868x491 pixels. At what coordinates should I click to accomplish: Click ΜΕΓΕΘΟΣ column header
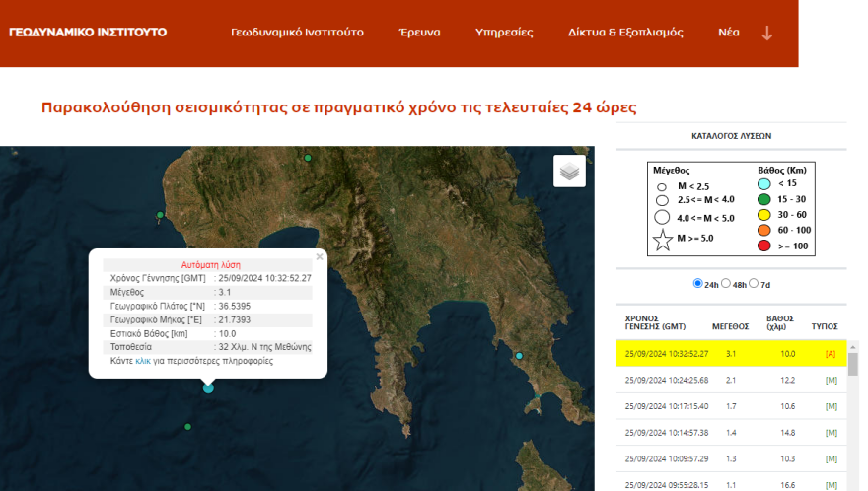[x=730, y=326]
